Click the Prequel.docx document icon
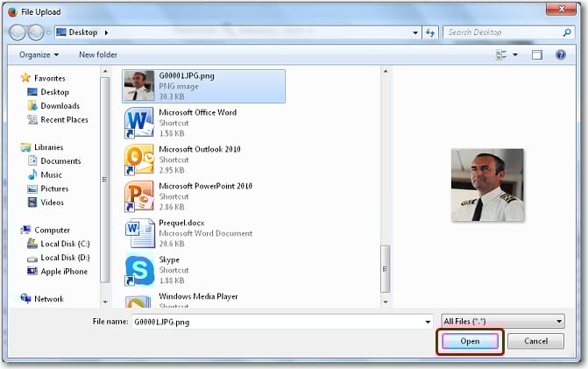The height and width of the screenshot is (369, 588). [x=140, y=232]
